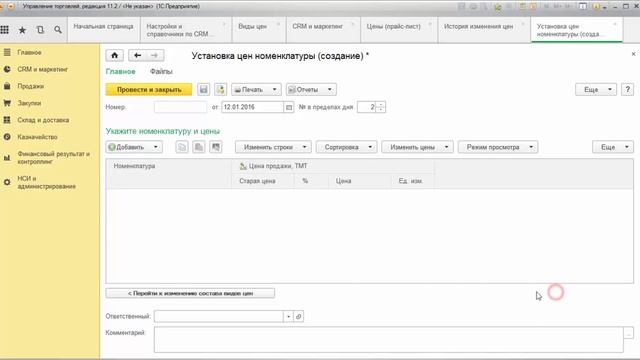
Task: Open the date calendar picker icon
Action: (289, 107)
